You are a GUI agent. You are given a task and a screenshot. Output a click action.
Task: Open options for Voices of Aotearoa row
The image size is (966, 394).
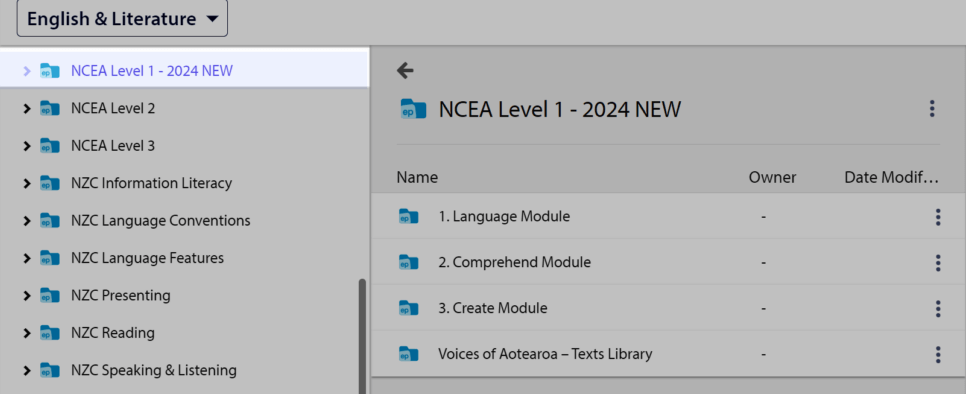(938, 355)
